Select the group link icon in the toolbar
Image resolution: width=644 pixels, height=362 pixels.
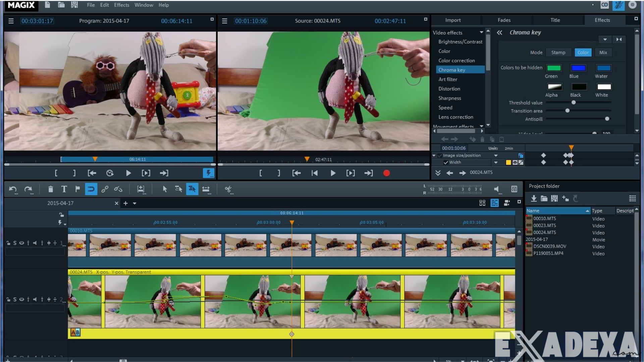(x=105, y=189)
